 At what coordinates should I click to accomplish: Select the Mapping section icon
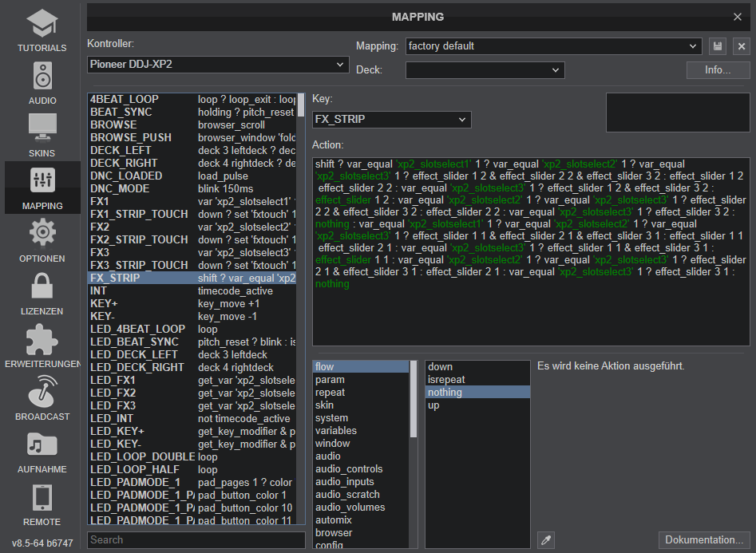pos(42,188)
